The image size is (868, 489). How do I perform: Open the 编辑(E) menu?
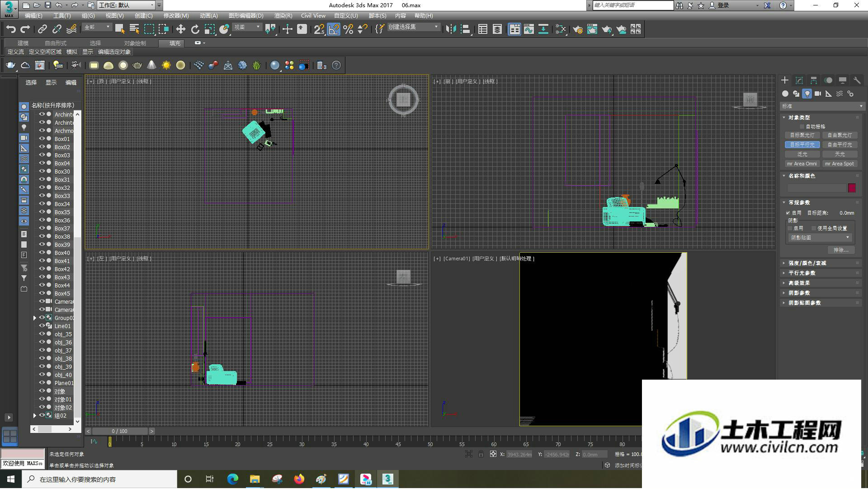tap(33, 16)
